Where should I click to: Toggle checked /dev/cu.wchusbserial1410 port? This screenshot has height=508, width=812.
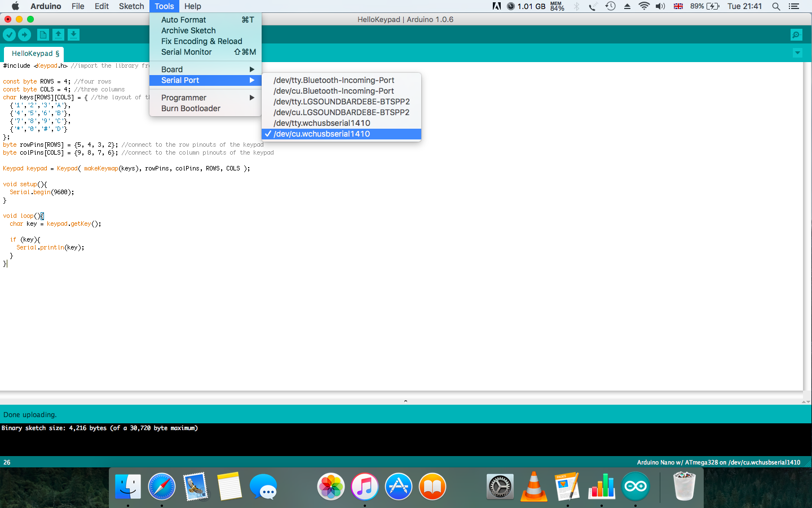(342, 134)
